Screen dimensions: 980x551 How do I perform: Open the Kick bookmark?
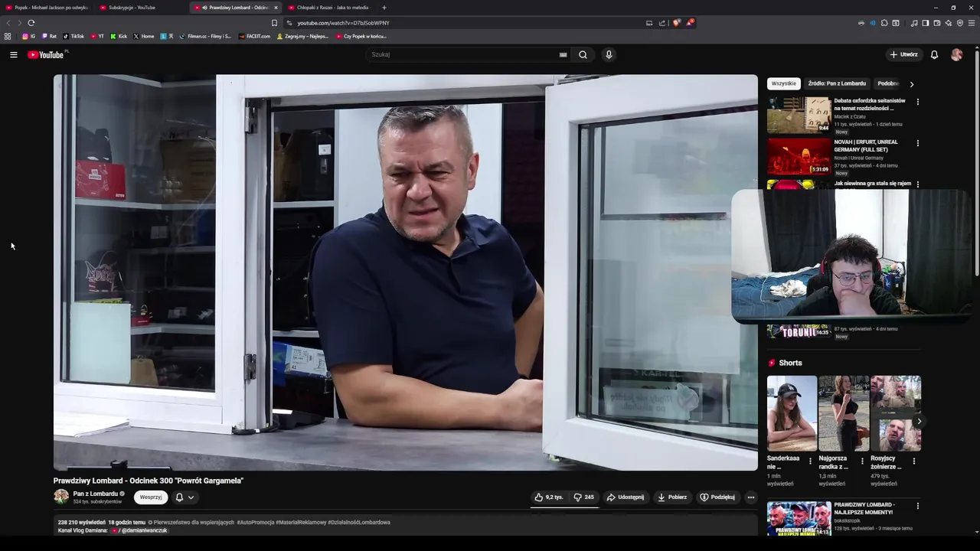pyautogui.click(x=119, y=36)
